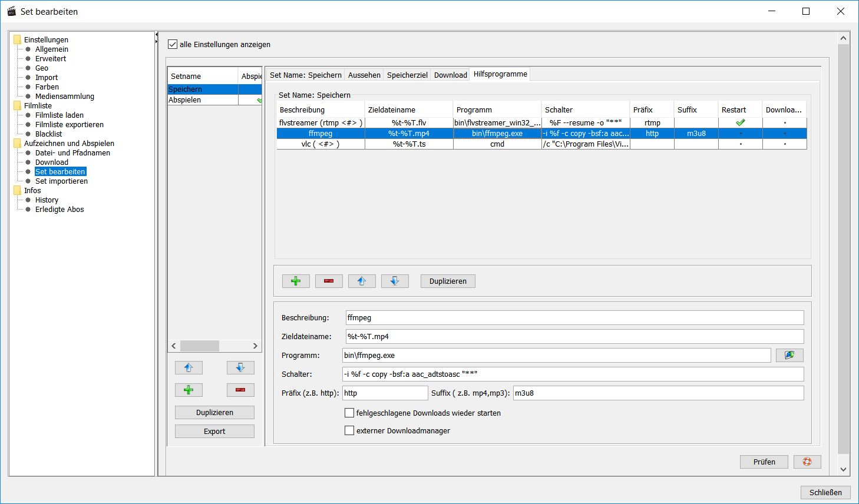Move the selected set up
Image resolution: width=859 pixels, height=504 pixels.
[189, 367]
